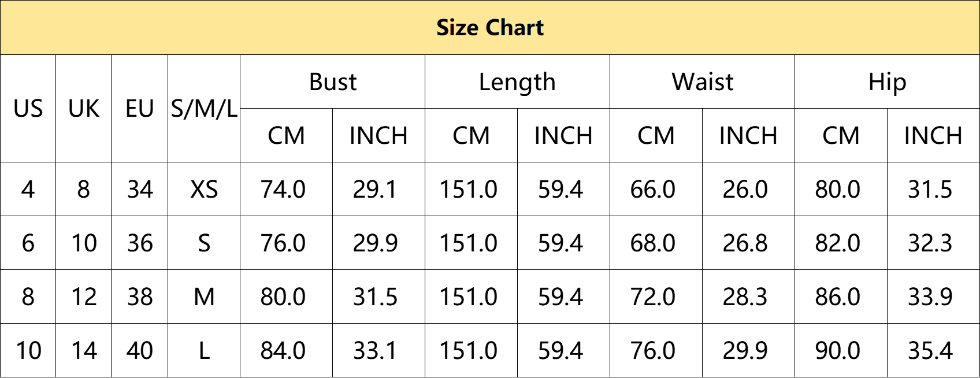Select the UK column header

click(84, 109)
